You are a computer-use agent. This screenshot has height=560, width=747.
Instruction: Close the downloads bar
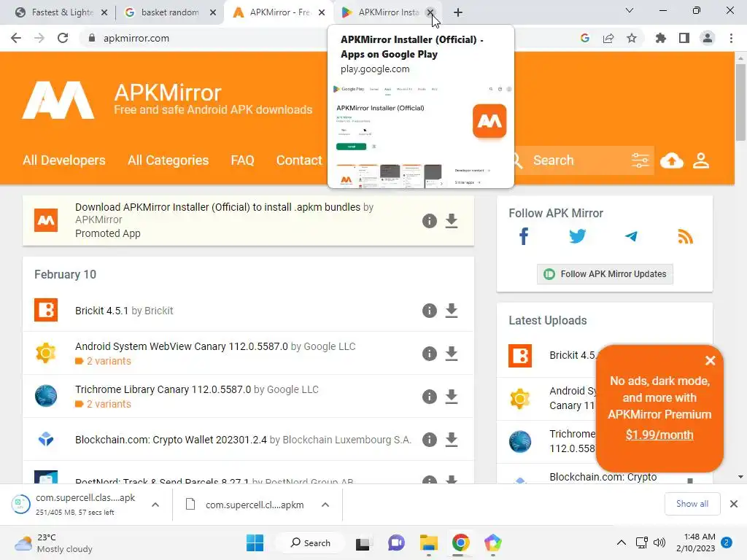pos(734,504)
